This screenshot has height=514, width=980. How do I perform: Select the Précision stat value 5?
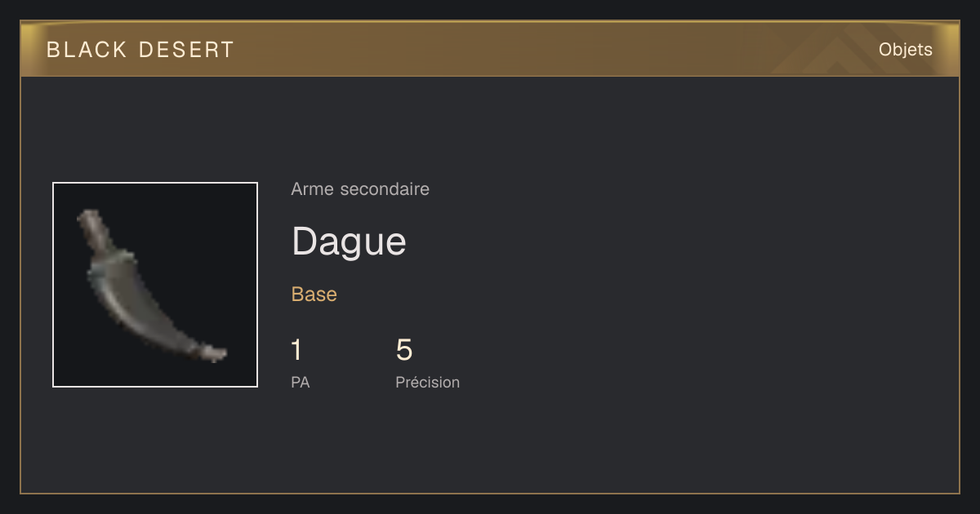[x=404, y=350]
